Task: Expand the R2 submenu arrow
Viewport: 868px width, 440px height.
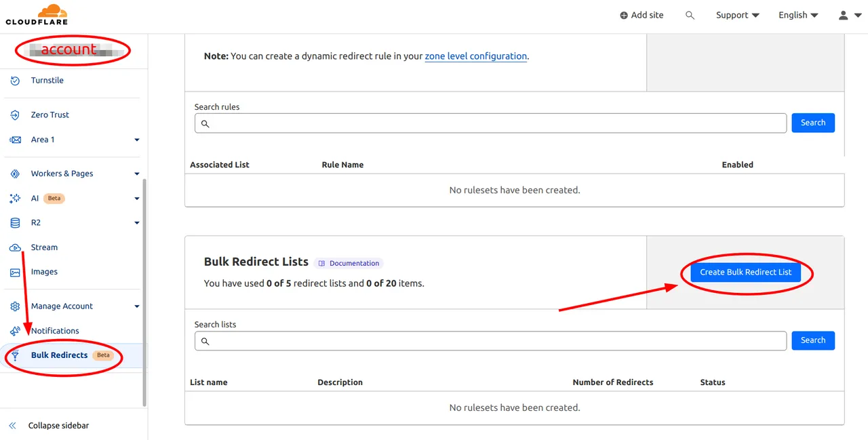Action: point(136,222)
